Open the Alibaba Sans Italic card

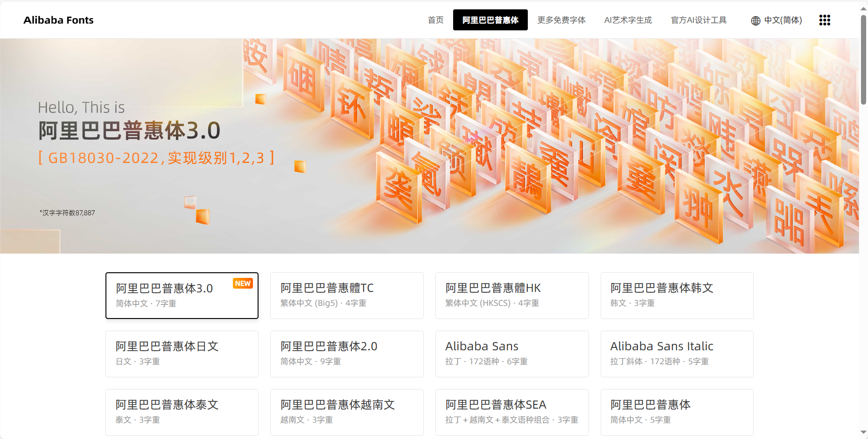[x=677, y=354]
